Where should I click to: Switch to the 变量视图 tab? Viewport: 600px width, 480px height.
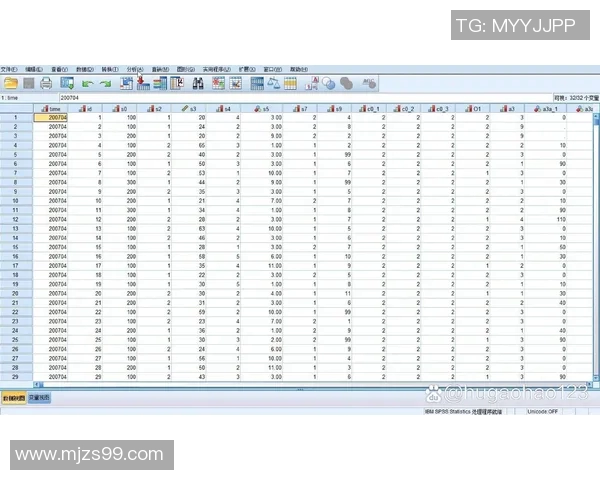(x=39, y=398)
